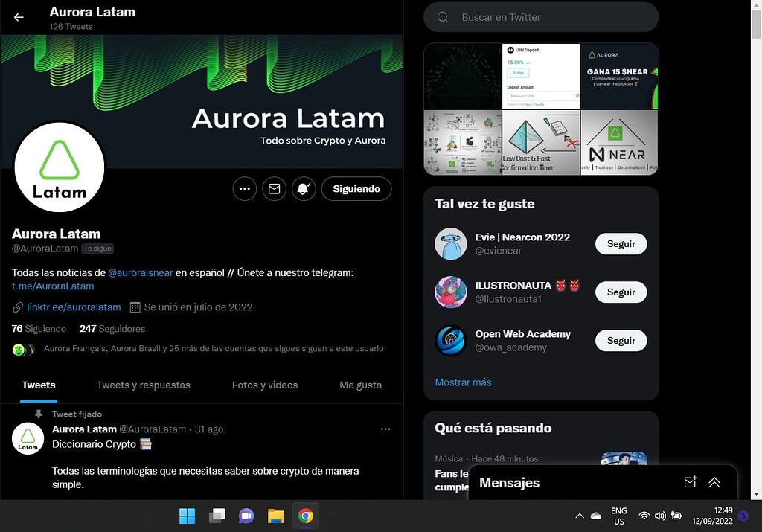
Task: Open the pinned tweet options menu
Action: (x=385, y=429)
